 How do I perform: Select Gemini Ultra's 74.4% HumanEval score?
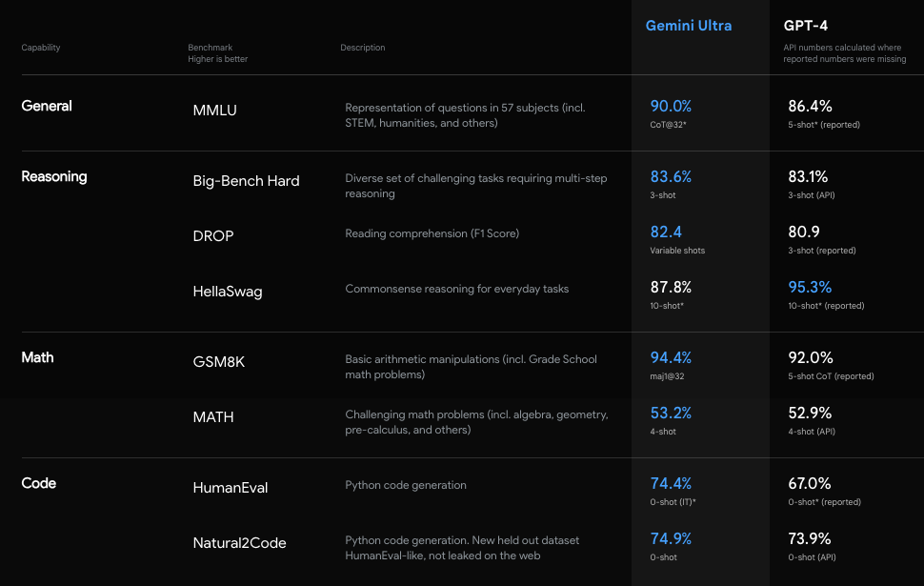pyautogui.click(x=671, y=483)
